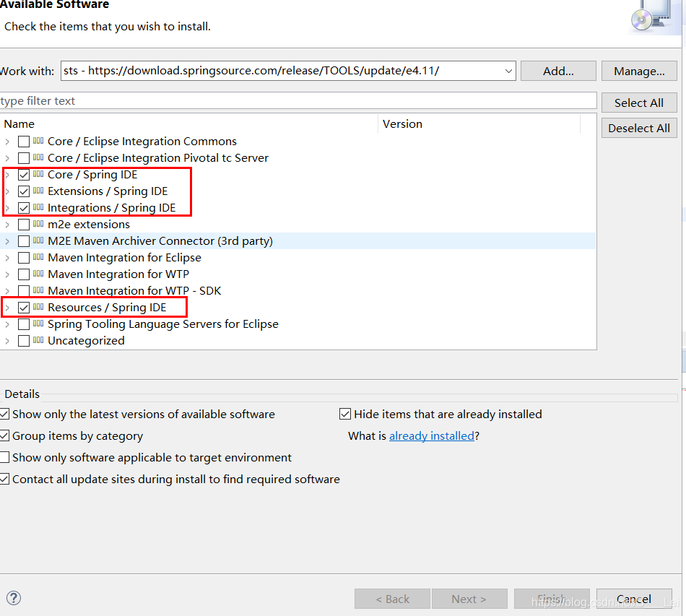686x616 pixels.
Task: Check Core / Eclipse Integration Pivotal tc Server checkbox
Action: [24, 158]
